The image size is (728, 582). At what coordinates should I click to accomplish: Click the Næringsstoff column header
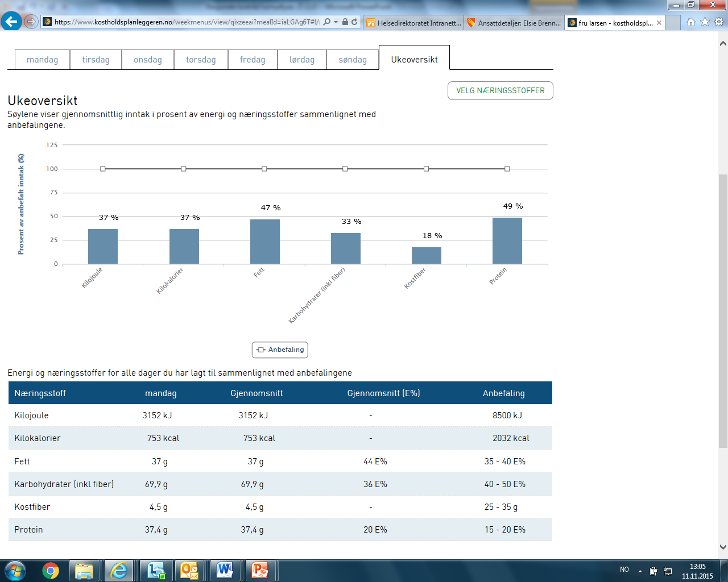point(40,393)
